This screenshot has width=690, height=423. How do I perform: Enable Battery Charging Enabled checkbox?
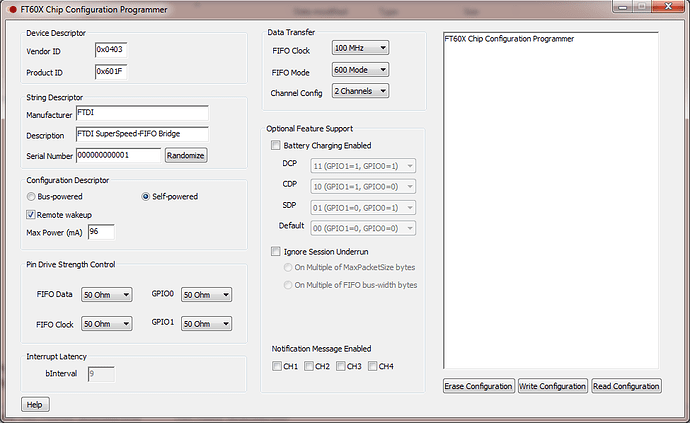coord(275,145)
